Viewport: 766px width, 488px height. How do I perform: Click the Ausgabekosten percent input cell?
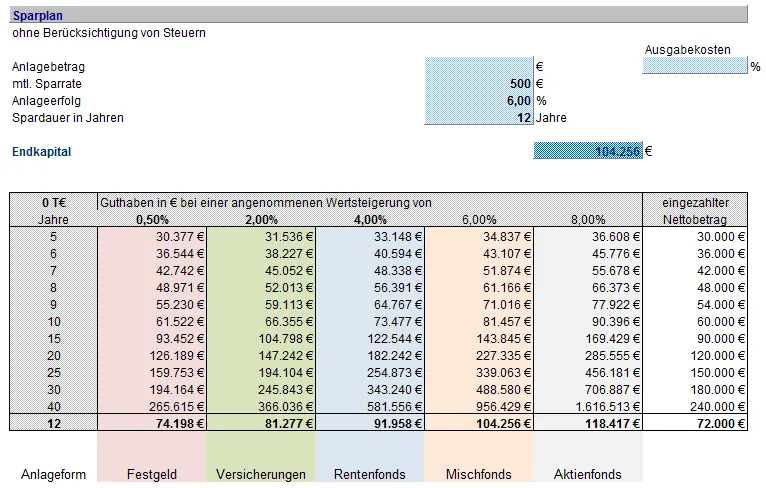point(695,66)
